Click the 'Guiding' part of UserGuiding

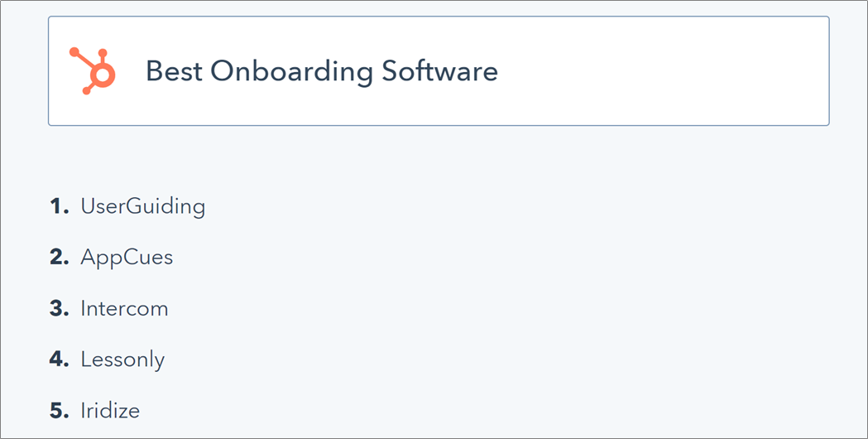coord(168,207)
